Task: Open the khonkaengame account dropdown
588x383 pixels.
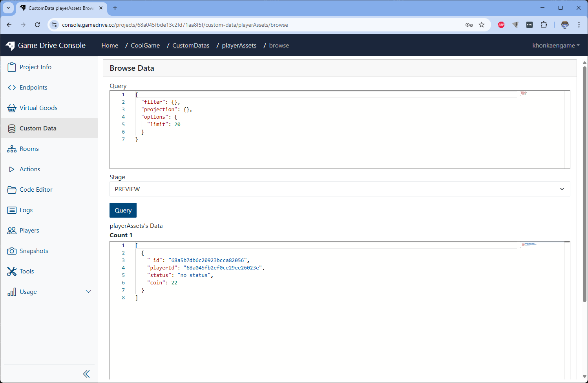Action: pyautogui.click(x=555, y=46)
